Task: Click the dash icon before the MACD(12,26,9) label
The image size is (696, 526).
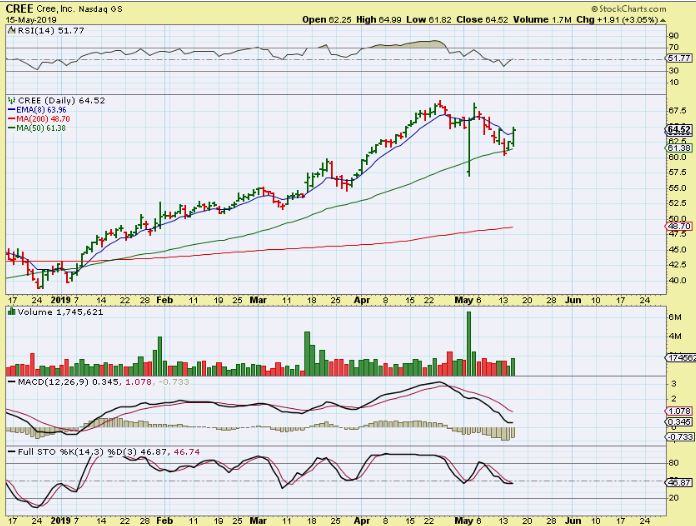Action: (12, 382)
